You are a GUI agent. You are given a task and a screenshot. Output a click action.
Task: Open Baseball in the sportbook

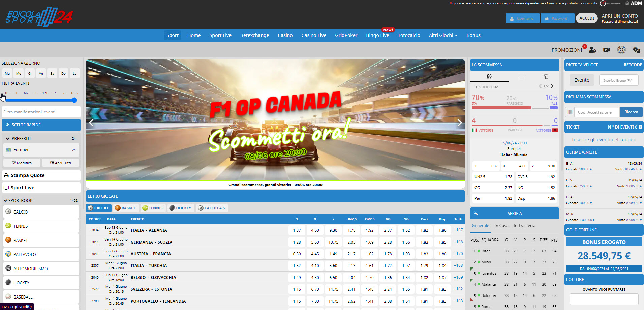41,297
